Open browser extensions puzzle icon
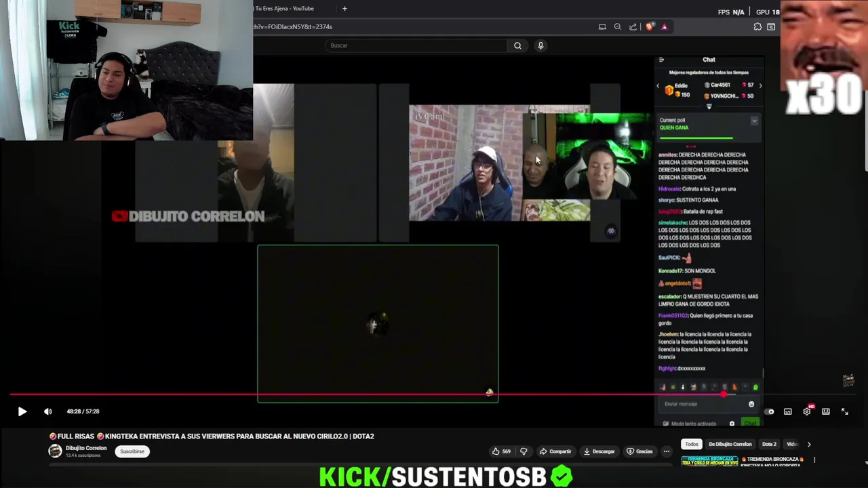The image size is (868, 488). pos(757,26)
